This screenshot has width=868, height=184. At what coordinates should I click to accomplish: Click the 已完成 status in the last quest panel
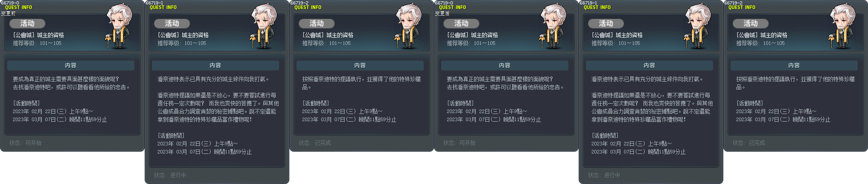click(757, 143)
